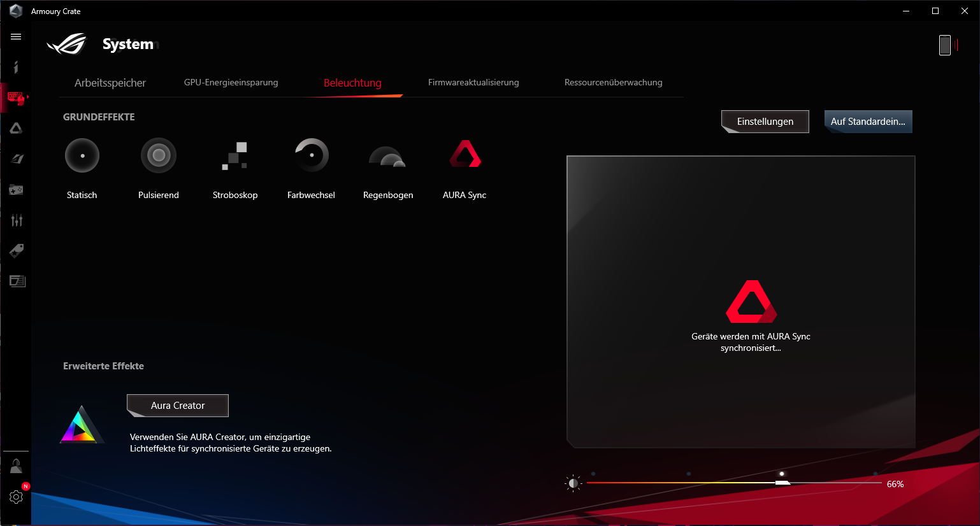This screenshot has height=526, width=980.
Task: Select the Regenbogen lighting effect
Action: 387,157
